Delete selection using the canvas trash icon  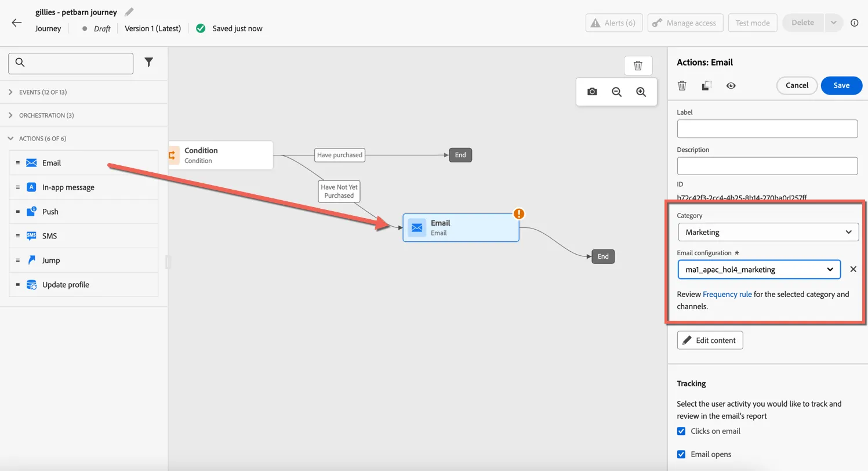638,66
